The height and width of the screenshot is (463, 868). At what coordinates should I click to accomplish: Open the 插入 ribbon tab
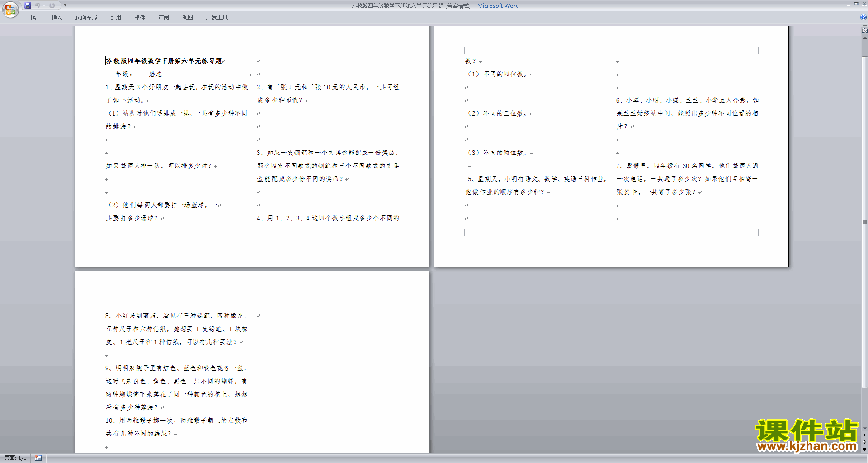57,17
